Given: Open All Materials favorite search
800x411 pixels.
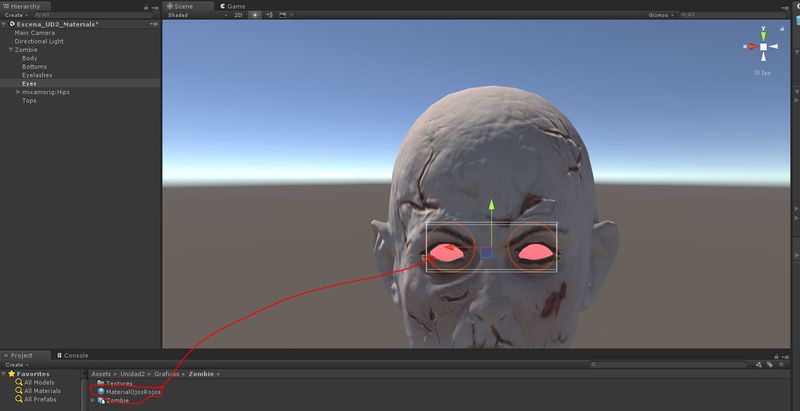Looking at the screenshot, I should (x=38, y=391).
